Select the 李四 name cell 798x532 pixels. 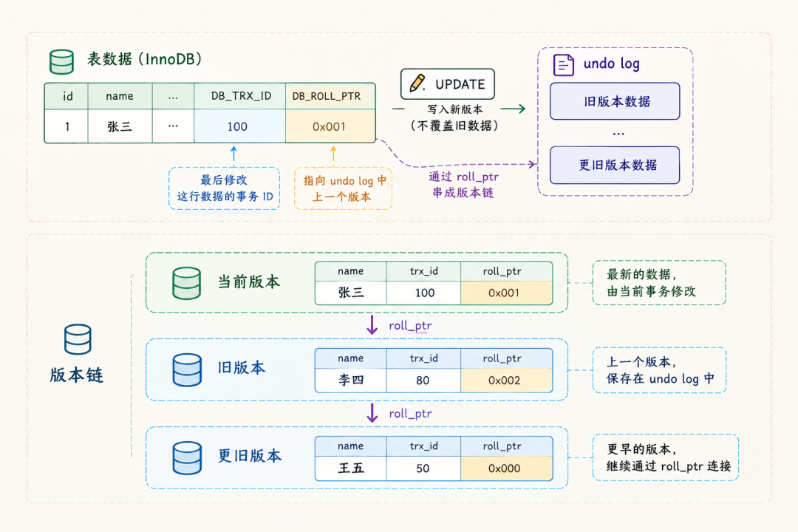tap(351, 381)
